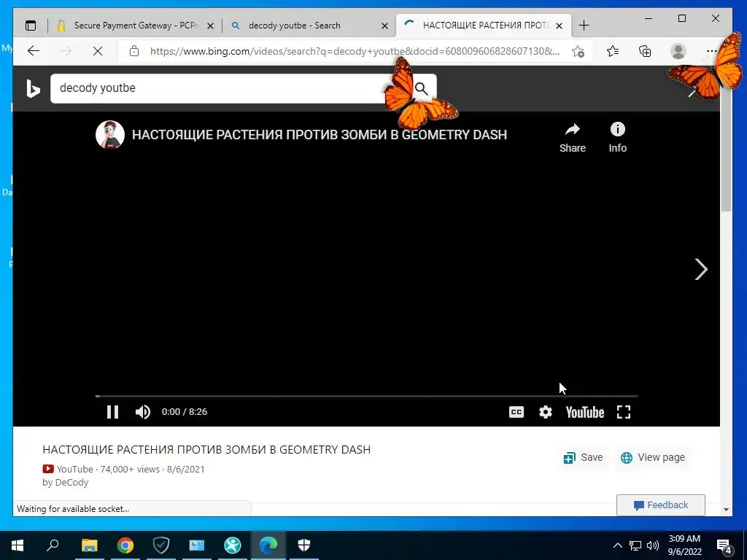Enter fullscreen video mode
The image size is (747, 560).
tap(624, 412)
